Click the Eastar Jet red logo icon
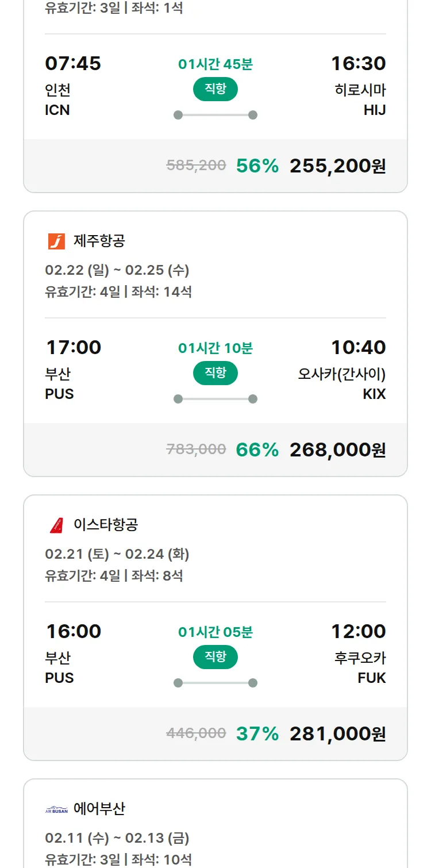This screenshot has width=431, height=868. point(56,525)
